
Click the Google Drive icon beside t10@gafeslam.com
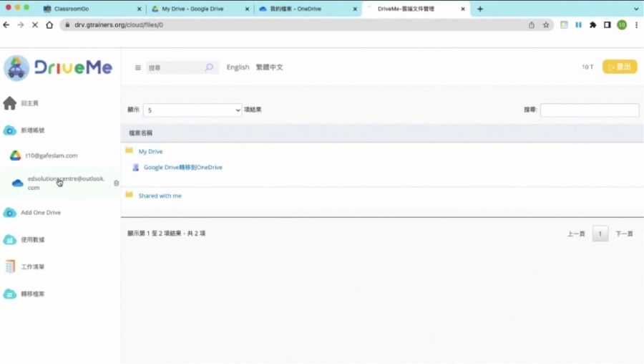coord(16,155)
